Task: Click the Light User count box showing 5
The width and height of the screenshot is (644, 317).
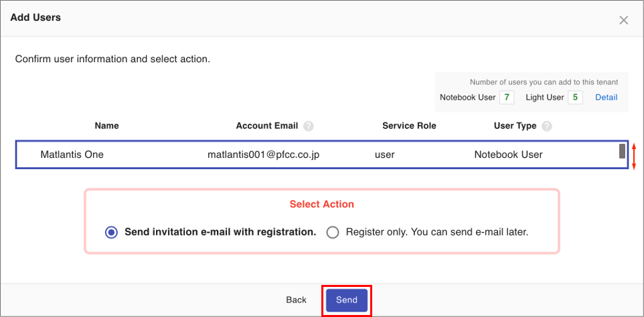Action: point(575,97)
